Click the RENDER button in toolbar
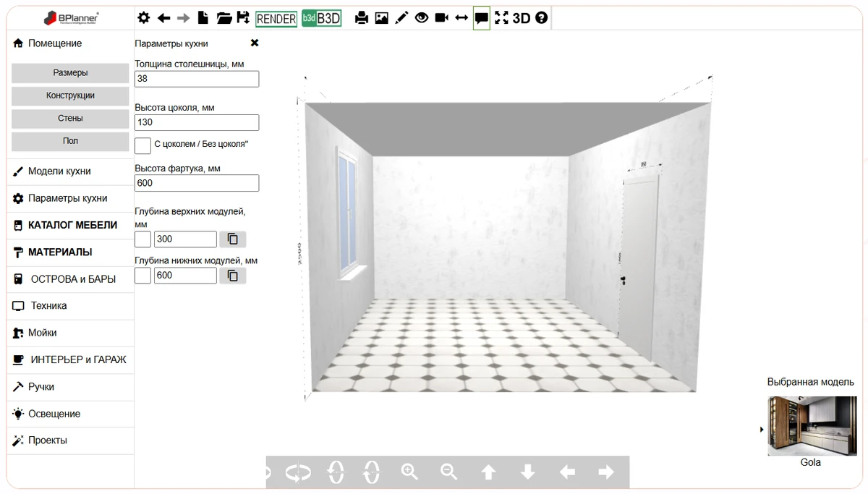Screen dimensions: 868x494 pos(276,19)
